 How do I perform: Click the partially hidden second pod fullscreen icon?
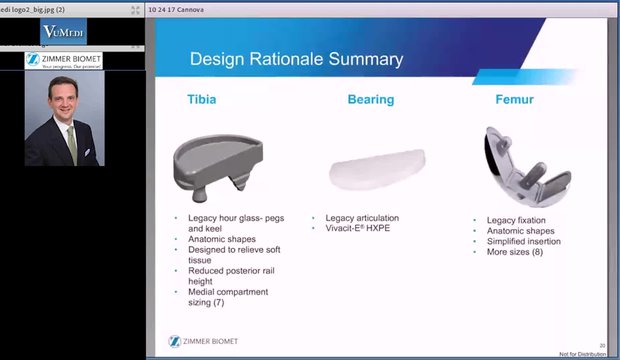135,47
